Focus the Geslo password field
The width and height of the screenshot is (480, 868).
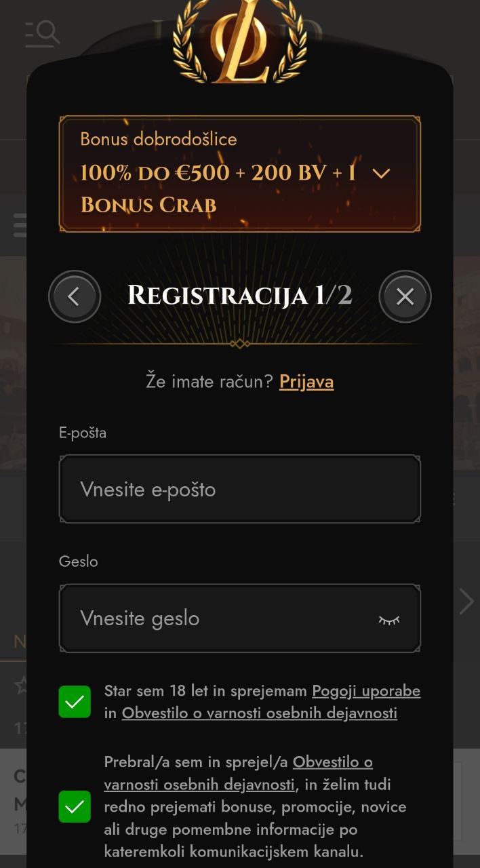click(x=240, y=618)
